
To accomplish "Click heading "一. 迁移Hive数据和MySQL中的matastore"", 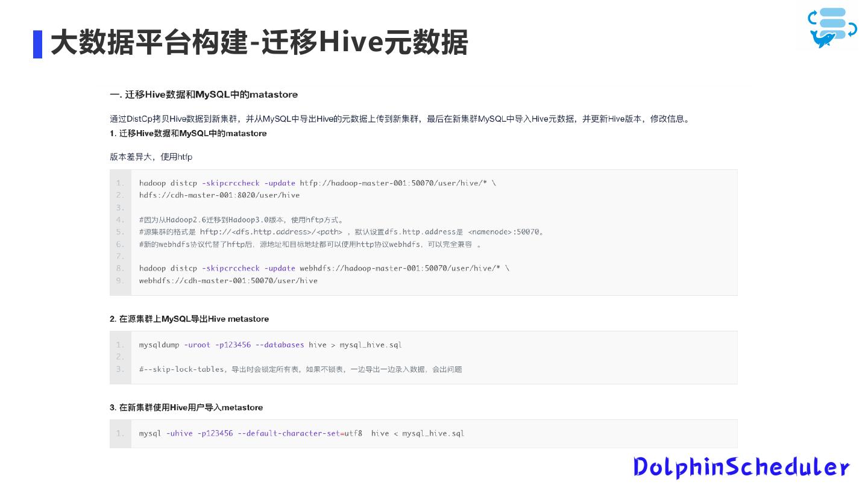I will (x=204, y=95).
